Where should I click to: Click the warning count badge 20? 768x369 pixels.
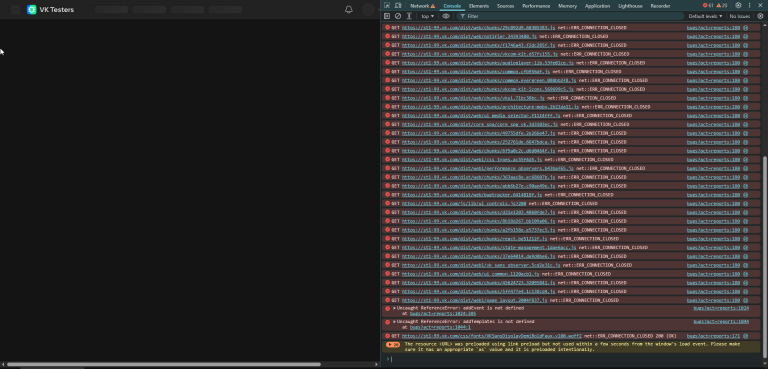click(722, 5)
